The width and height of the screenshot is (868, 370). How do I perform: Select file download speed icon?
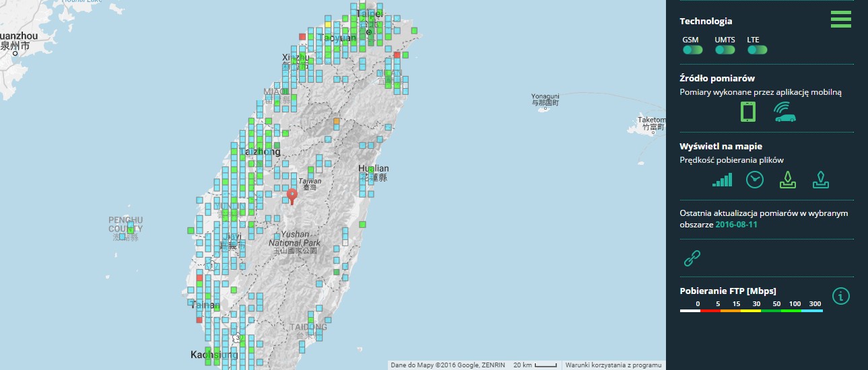[x=788, y=180]
